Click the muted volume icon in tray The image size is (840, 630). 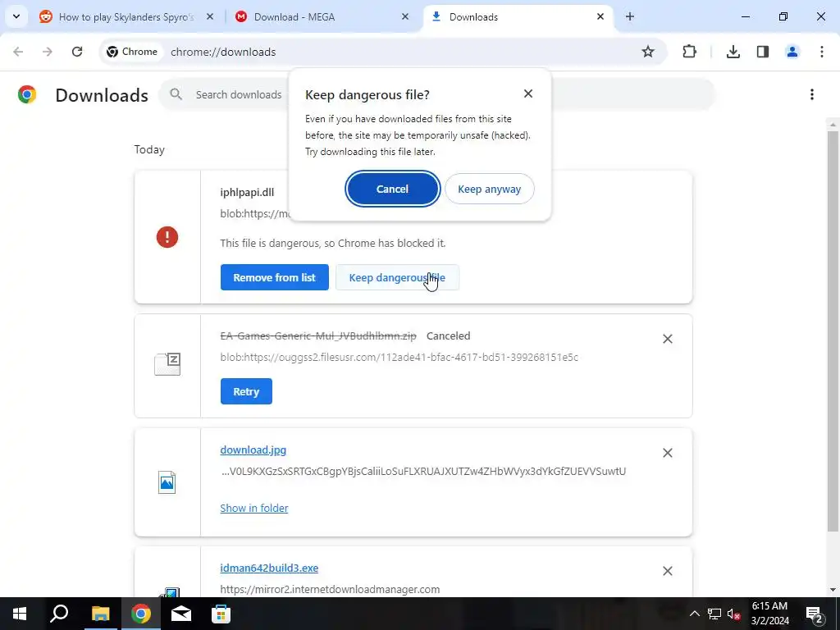733,614
